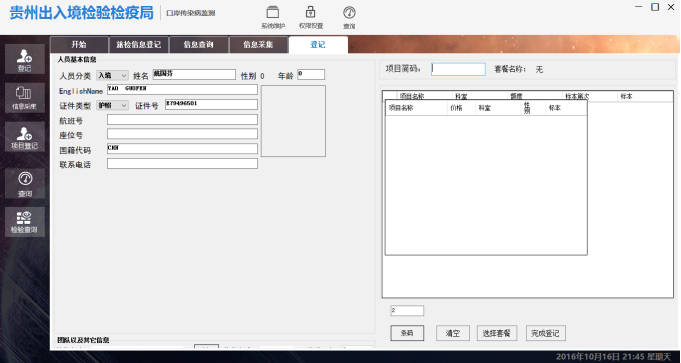
Task: Click the 项目名称 header in the inner list
Action: pyautogui.click(x=401, y=109)
